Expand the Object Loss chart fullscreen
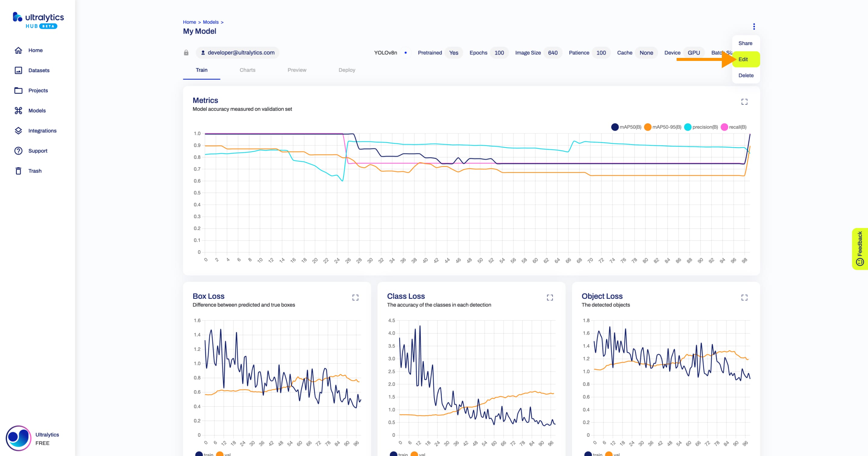The height and width of the screenshot is (456, 868). 744,297
